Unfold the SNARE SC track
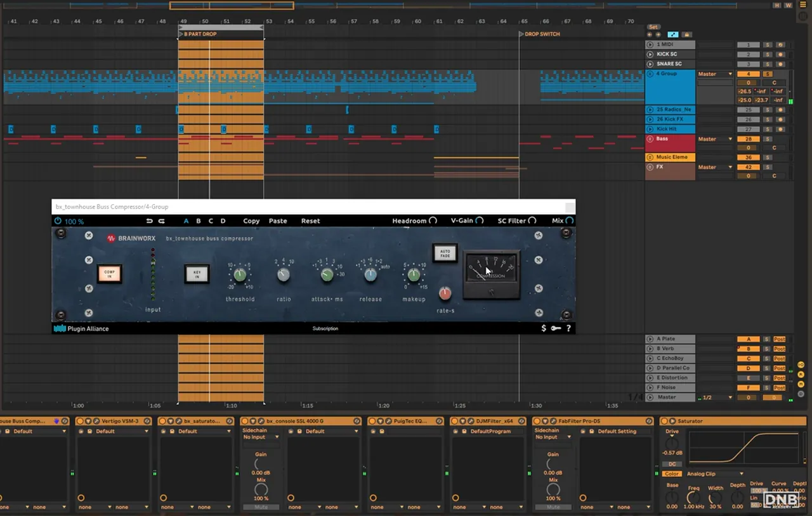This screenshot has height=516, width=812. (650, 64)
